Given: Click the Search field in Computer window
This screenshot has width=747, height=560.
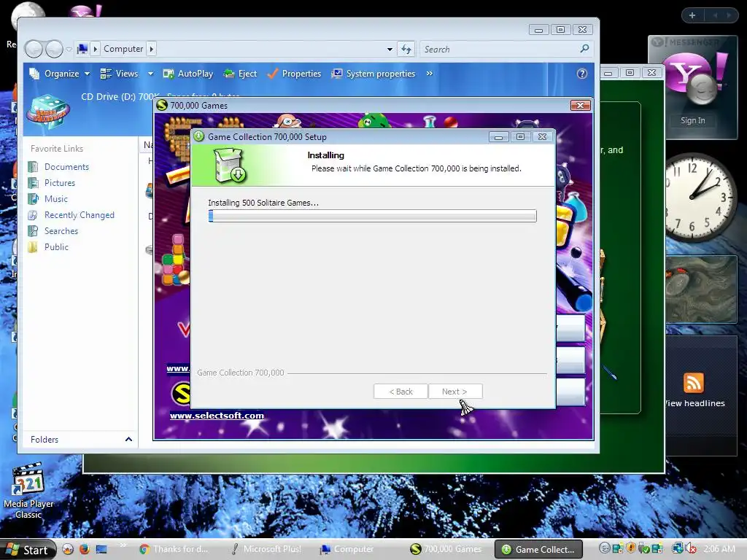Looking at the screenshot, I should (x=499, y=49).
